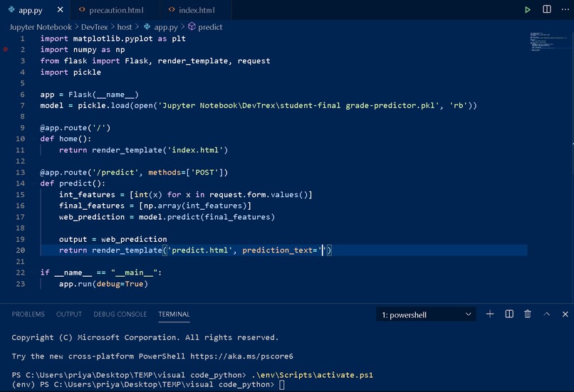Click the code minimap preview

tap(548, 42)
